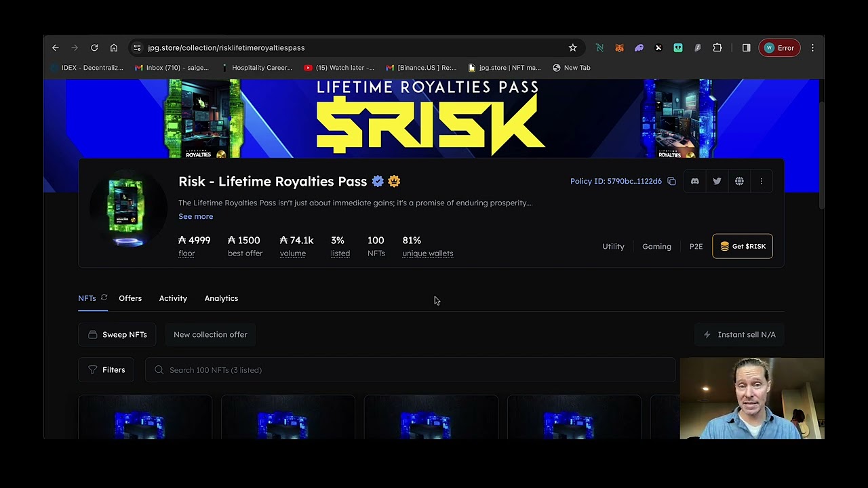
Task: Click the 3% listed stat
Action: point(340,246)
